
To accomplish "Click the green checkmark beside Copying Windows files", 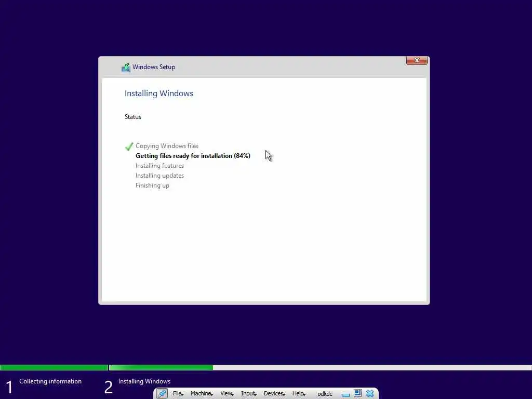I will 129,147.
